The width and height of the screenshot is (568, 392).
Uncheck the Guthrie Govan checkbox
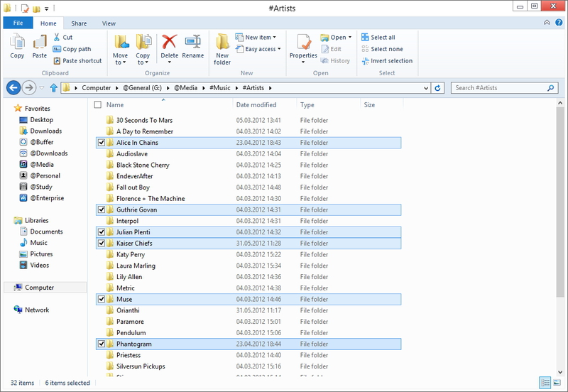pos(102,209)
